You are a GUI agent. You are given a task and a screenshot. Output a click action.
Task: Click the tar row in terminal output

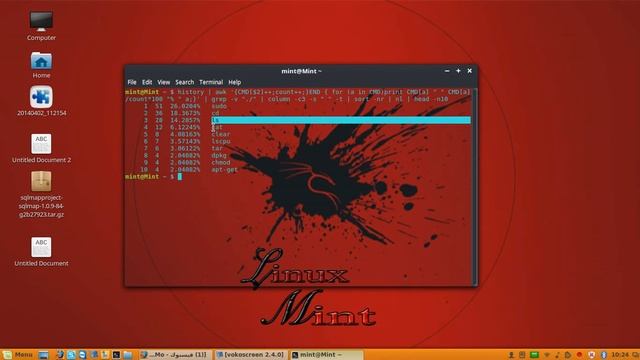298,149
